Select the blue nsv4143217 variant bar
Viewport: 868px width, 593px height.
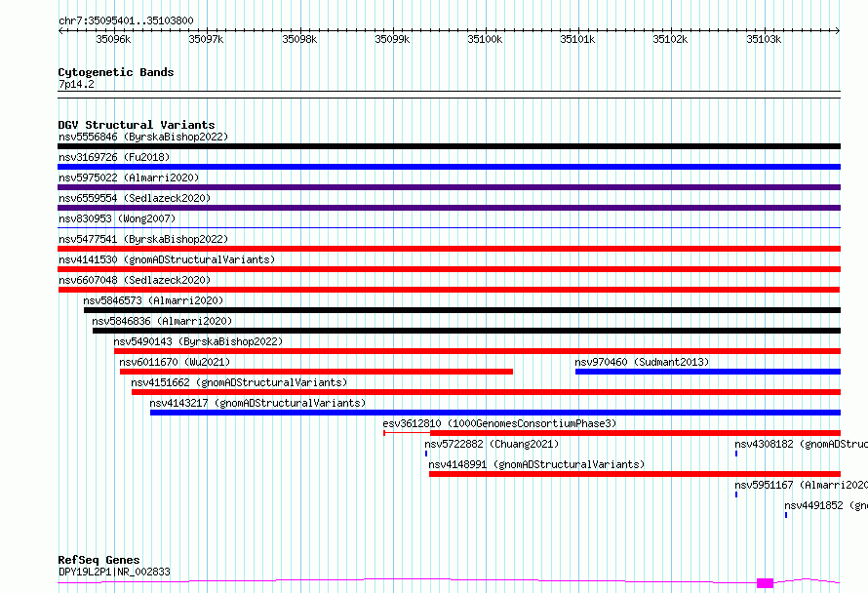click(495, 413)
